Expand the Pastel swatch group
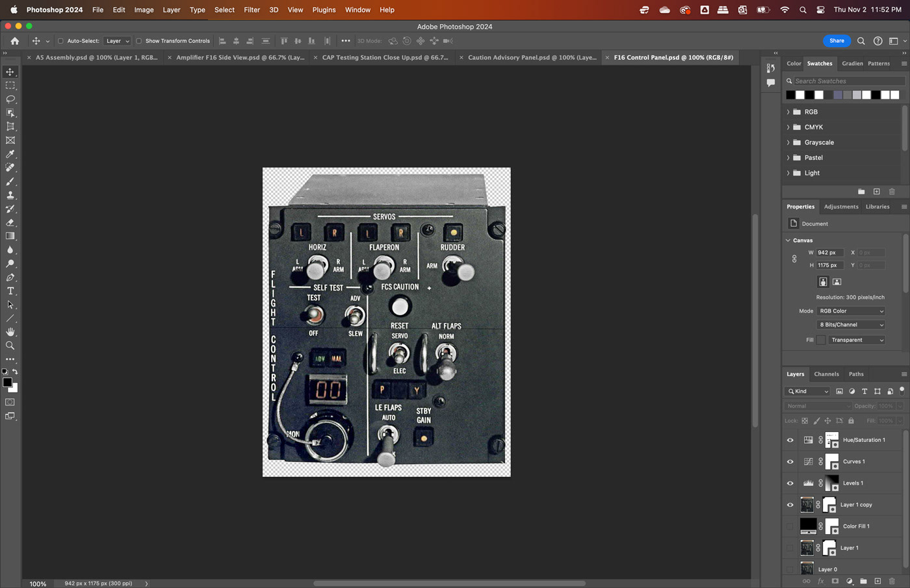Screen dimensions: 910x588 tap(788, 158)
